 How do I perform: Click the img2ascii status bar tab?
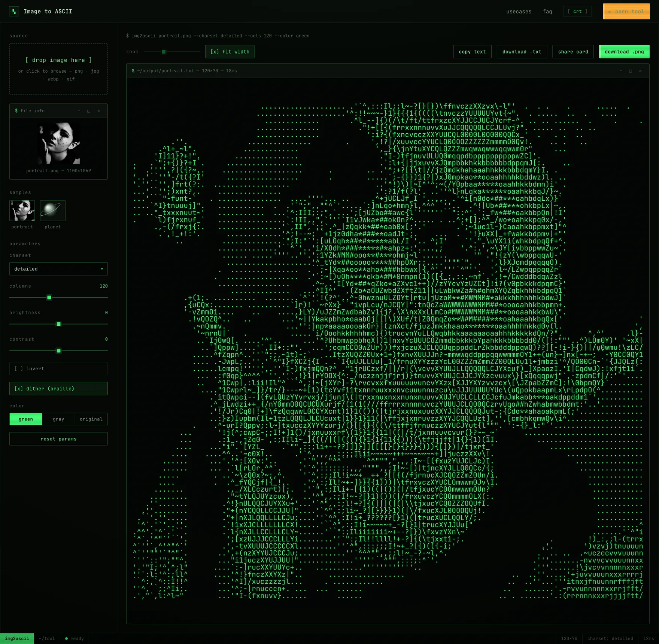pyautogui.click(x=17, y=638)
